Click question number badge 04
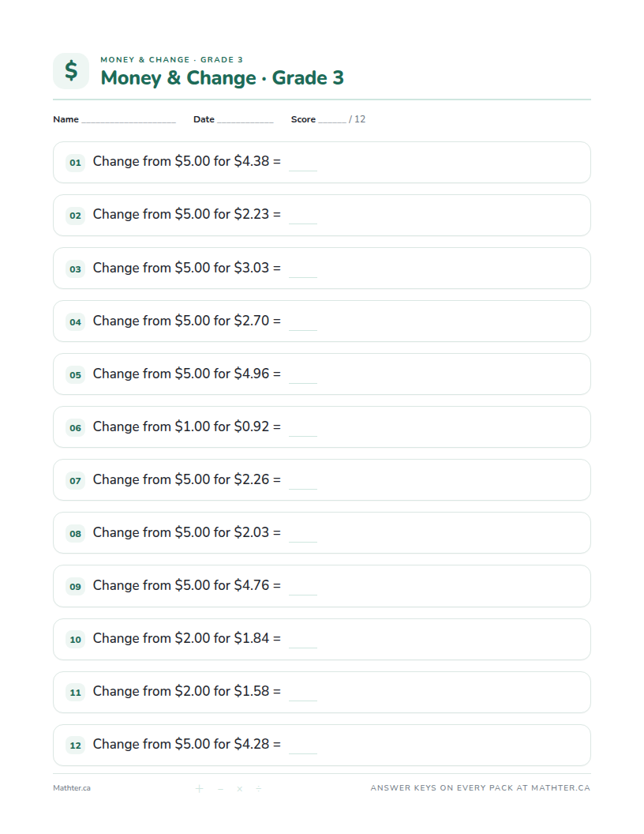This screenshot has height=834, width=644. [x=76, y=321]
